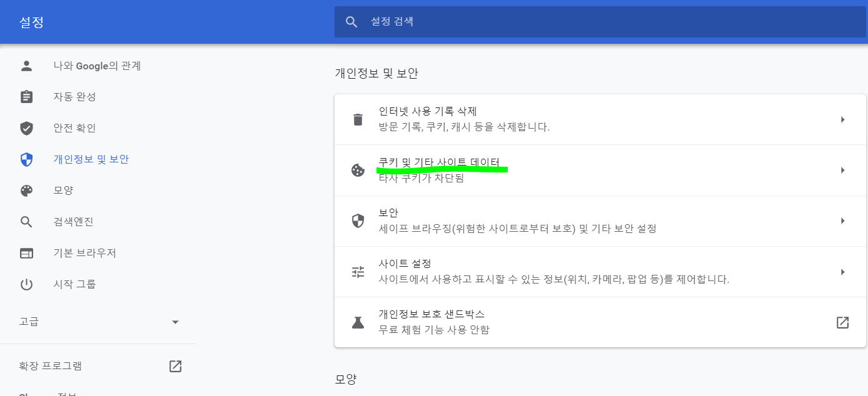
Task: Click the browser window icon for 기본 브라우저
Action: coord(26,253)
